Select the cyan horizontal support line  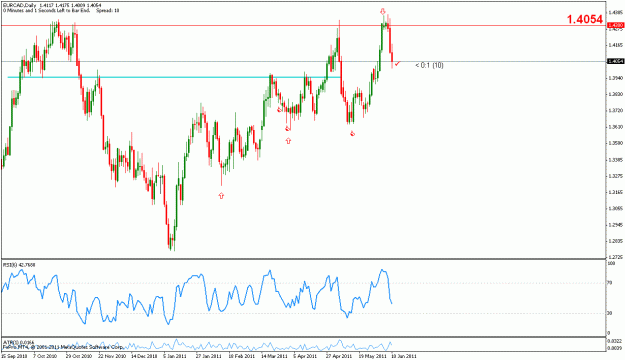pos(174,77)
